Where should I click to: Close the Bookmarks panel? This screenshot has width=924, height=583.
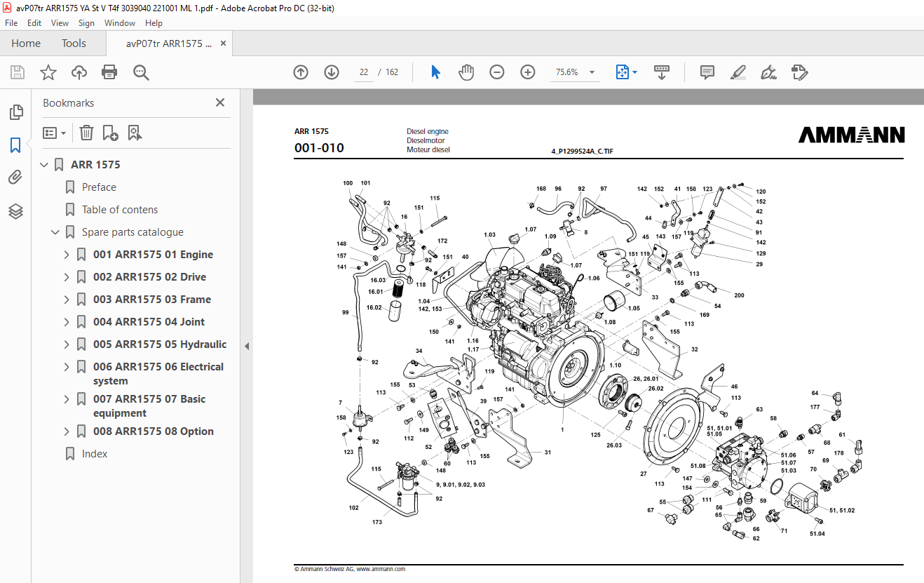tap(220, 102)
